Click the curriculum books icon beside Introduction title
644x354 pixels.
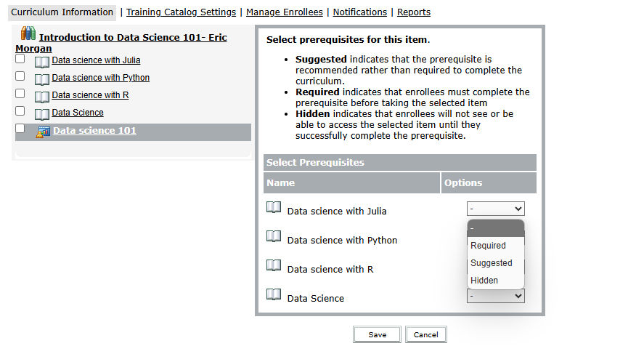click(x=28, y=33)
